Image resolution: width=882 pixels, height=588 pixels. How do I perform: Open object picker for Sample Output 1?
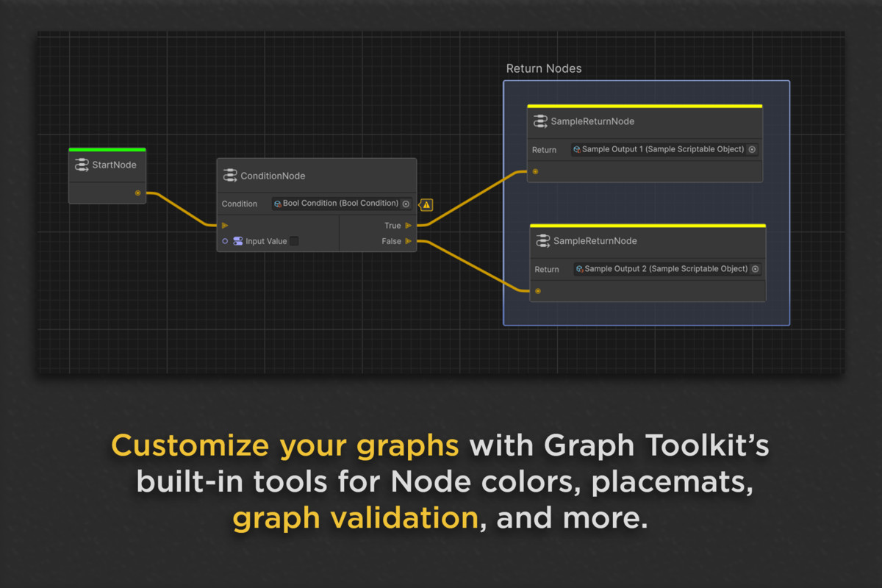[752, 149]
